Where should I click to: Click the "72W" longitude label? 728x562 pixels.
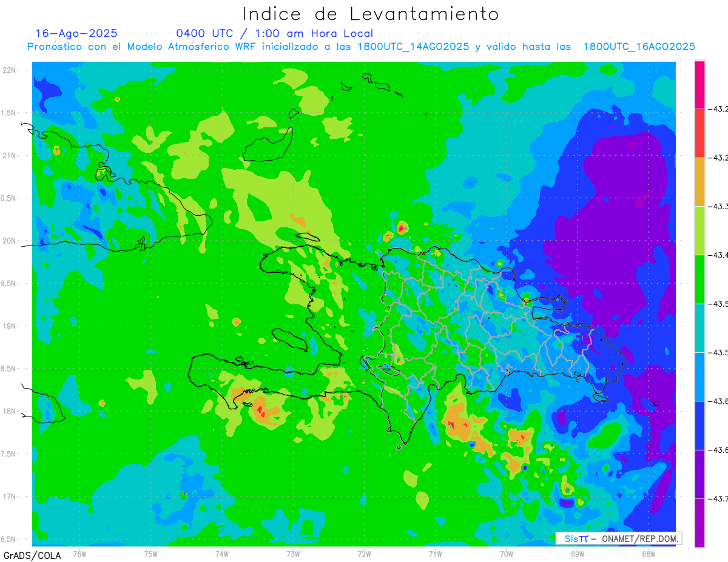tap(364, 554)
